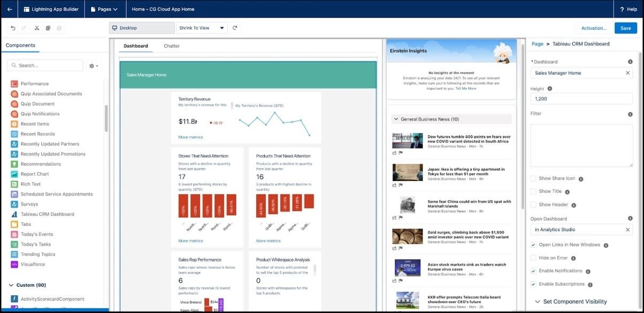Open the Dow futures tumble news thumbnail
The width and height of the screenshot is (644, 313).
(x=408, y=141)
